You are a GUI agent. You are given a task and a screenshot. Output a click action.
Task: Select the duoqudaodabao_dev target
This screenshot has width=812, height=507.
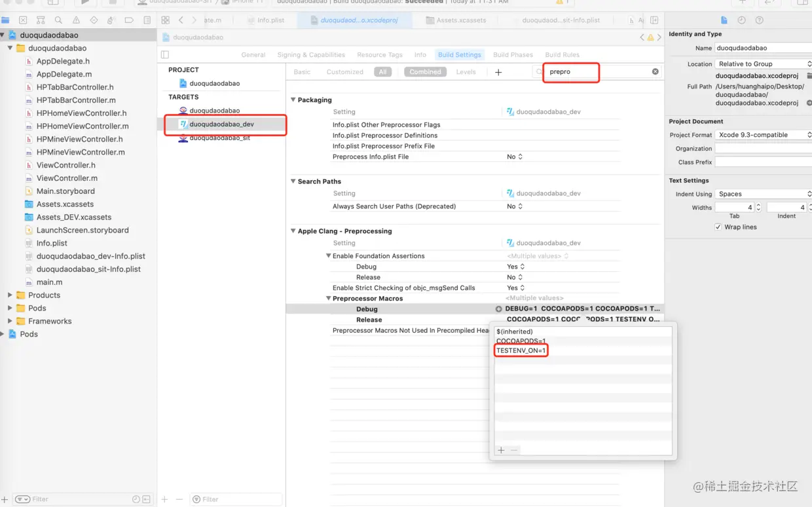pyautogui.click(x=221, y=124)
